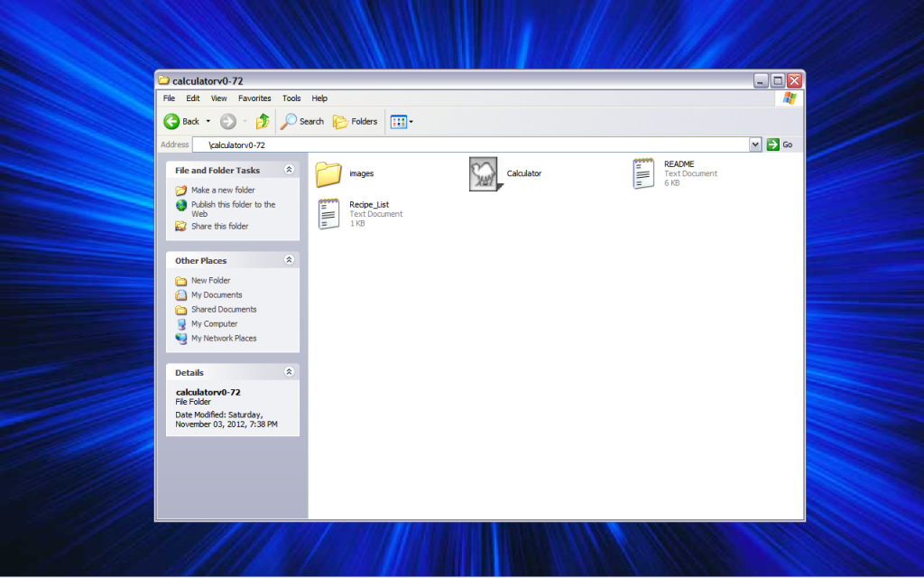Image resolution: width=924 pixels, height=578 pixels.
Task: Open the Help menu
Action: 319,98
